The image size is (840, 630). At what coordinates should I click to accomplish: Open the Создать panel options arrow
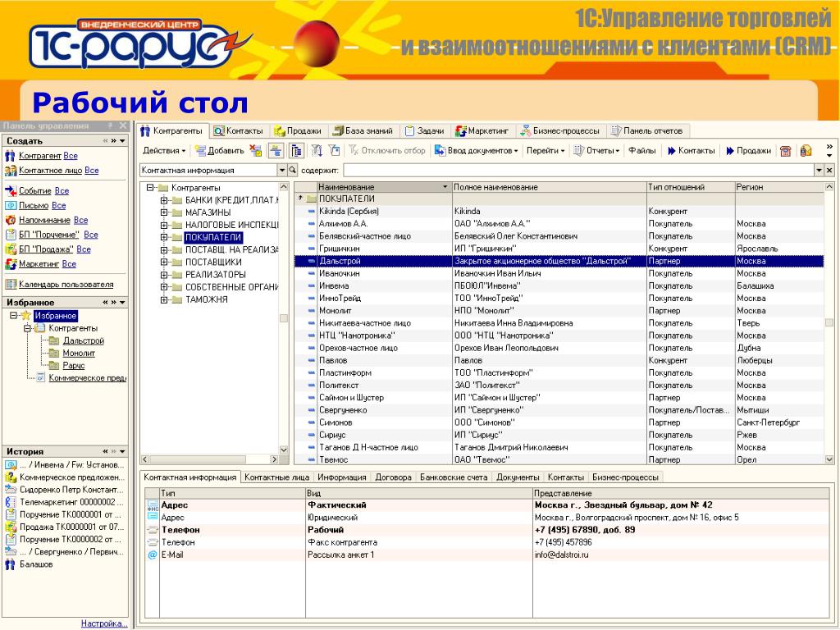click(x=123, y=141)
